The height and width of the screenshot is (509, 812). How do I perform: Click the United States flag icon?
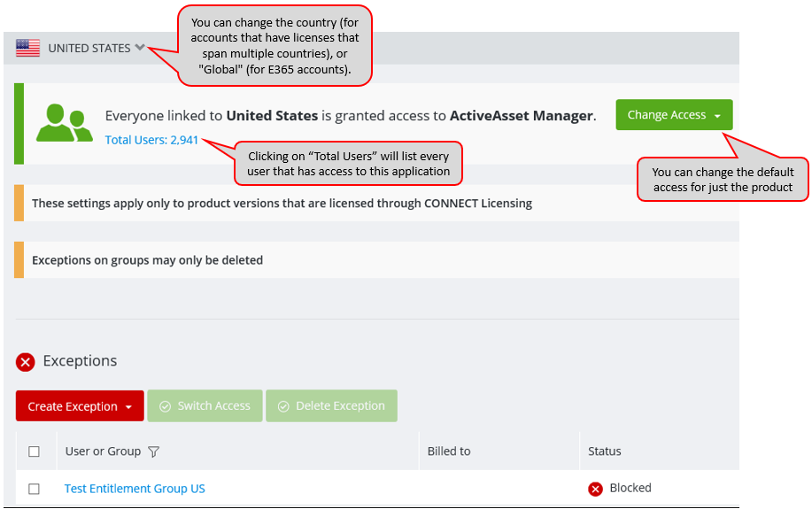(28, 48)
